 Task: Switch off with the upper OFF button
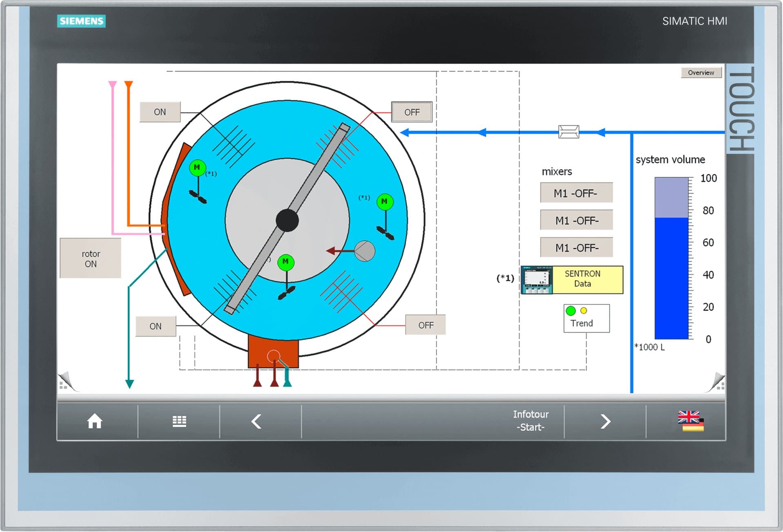click(x=412, y=112)
